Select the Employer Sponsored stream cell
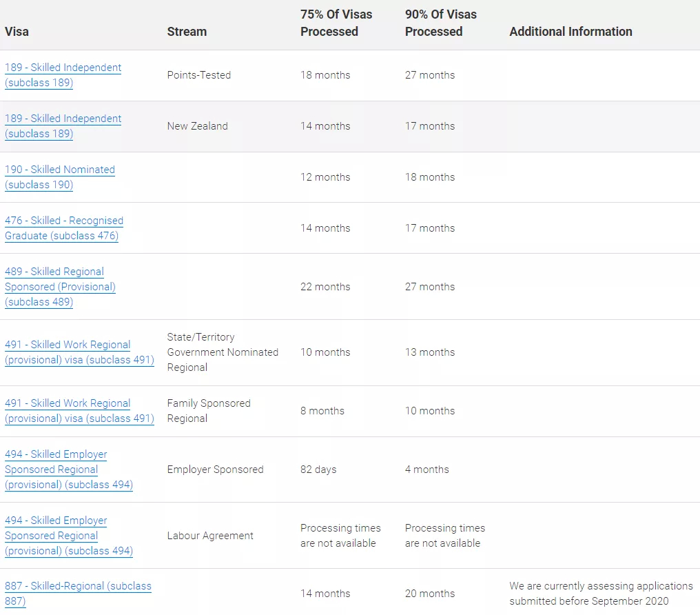This screenshot has height=615, width=700. tap(216, 470)
